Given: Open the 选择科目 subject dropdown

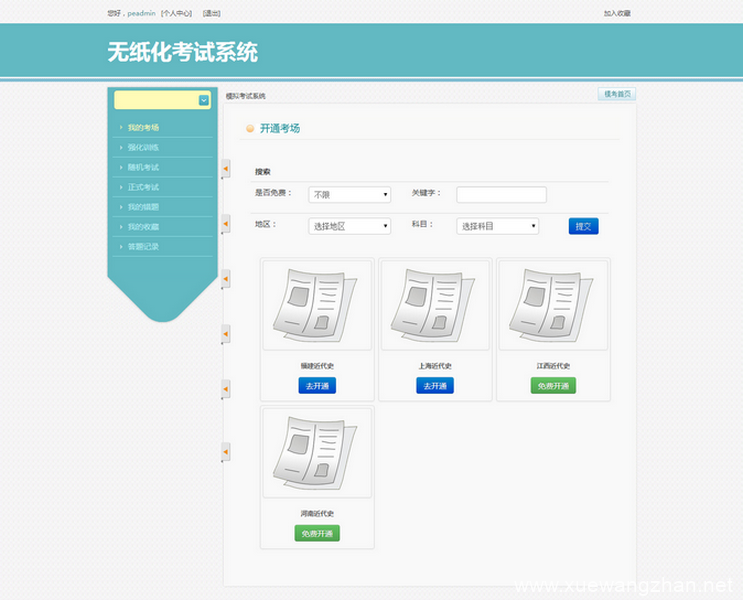Looking at the screenshot, I should (498, 226).
